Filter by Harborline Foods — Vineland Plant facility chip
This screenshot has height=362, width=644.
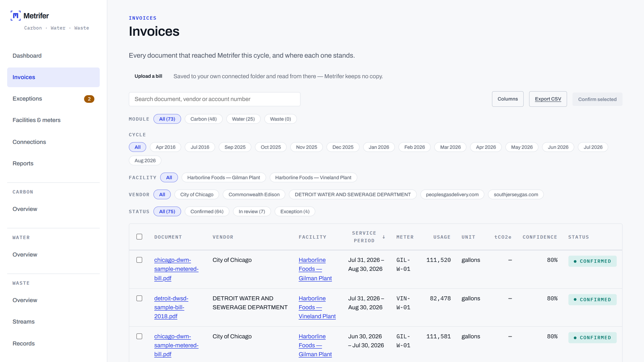tap(313, 177)
